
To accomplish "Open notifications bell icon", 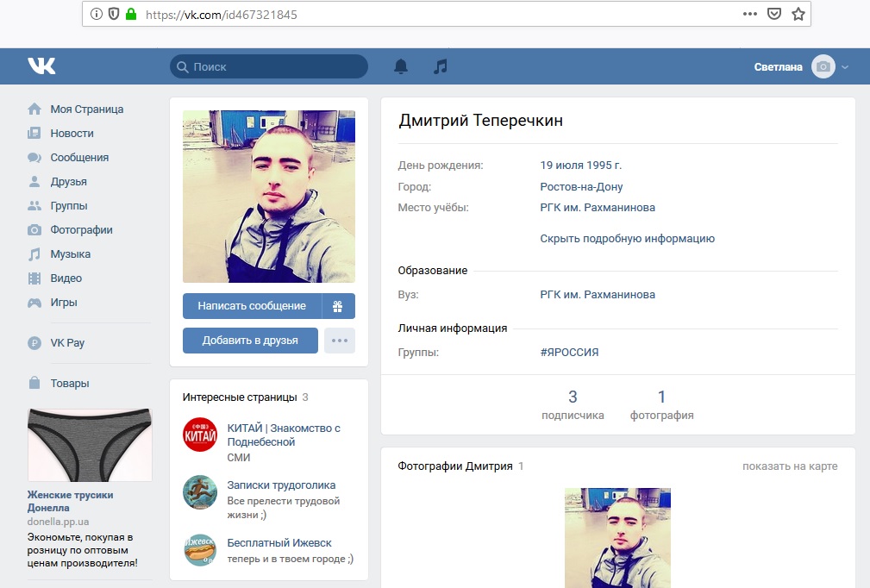I will 401,66.
